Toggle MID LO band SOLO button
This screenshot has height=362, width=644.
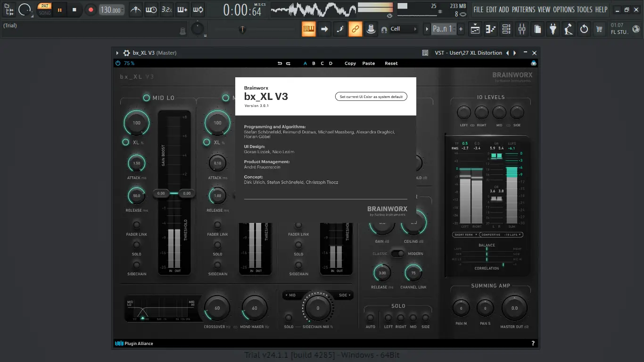[136, 245]
